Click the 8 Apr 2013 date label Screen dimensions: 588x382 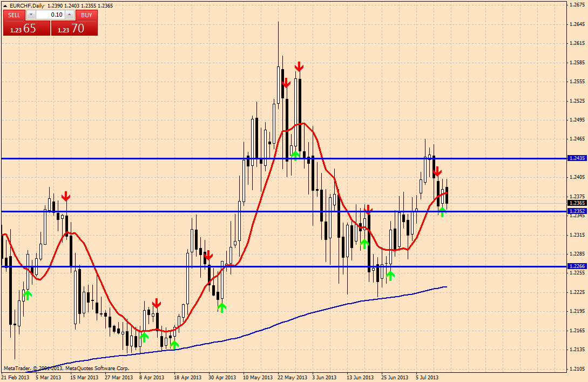pyautogui.click(x=152, y=377)
